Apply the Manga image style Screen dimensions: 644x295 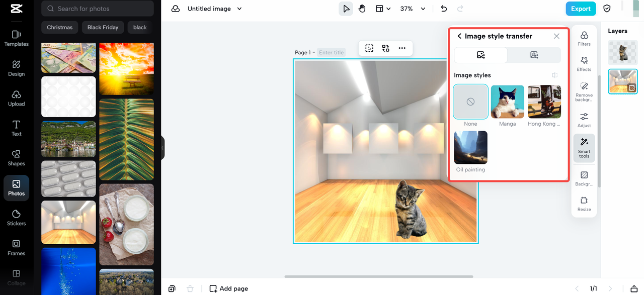pyautogui.click(x=507, y=102)
